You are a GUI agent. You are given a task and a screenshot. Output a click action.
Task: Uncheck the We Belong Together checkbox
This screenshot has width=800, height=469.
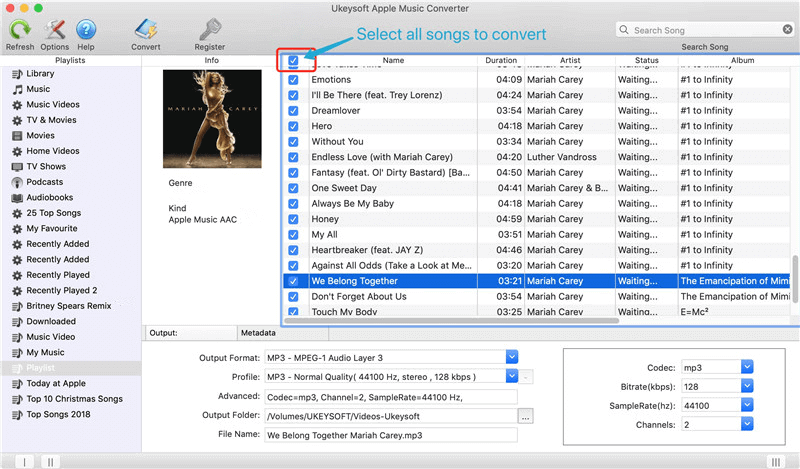(293, 281)
